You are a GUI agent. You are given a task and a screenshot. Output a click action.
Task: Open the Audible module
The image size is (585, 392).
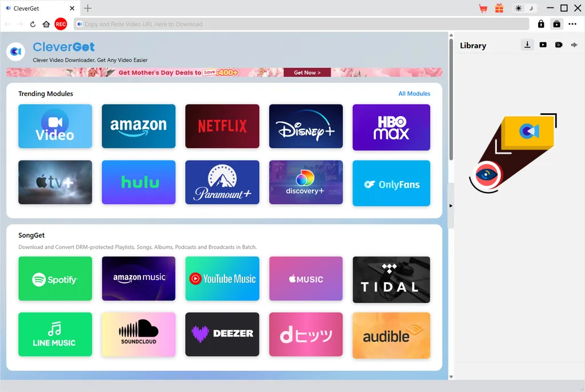pos(391,335)
